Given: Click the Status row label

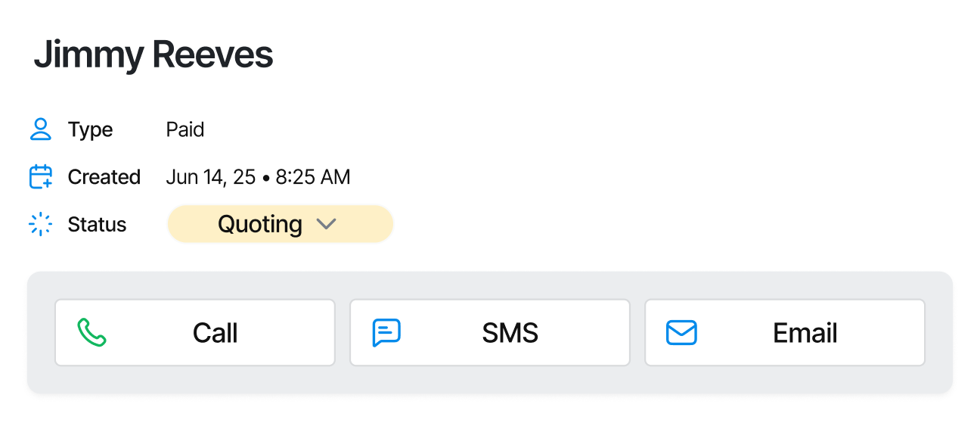Looking at the screenshot, I should click(98, 224).
